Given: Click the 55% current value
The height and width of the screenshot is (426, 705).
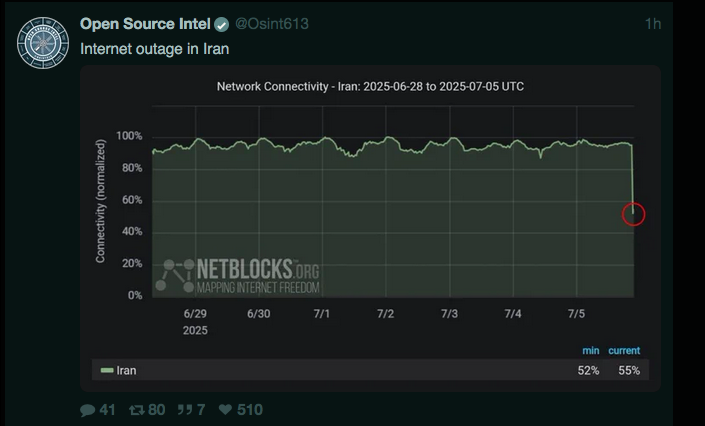Looking at the screenshot, I should [x=629, y=370].
